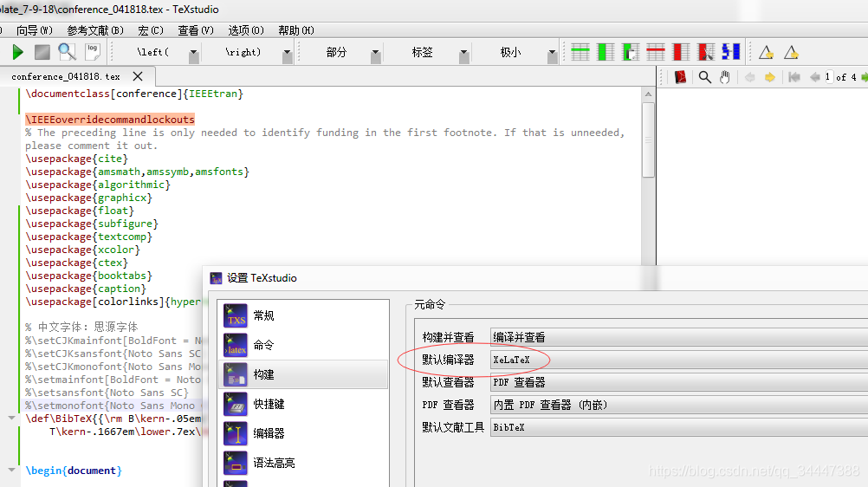868x487 pixels.
Task: Collapse the \def\BibTeX fold marker
Action: pyautogui.click(x=11, y=418)
